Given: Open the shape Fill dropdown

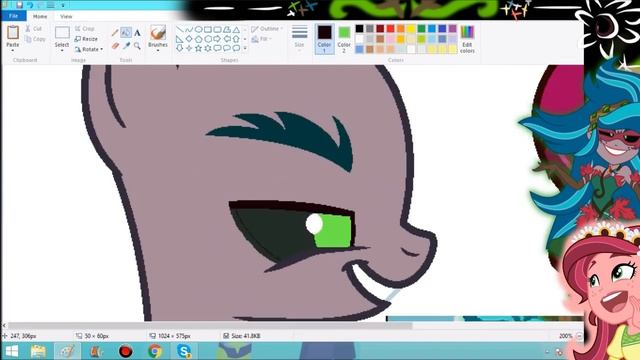Looking at the screenshot, I should pyautogui.click(x=262, y=39).
